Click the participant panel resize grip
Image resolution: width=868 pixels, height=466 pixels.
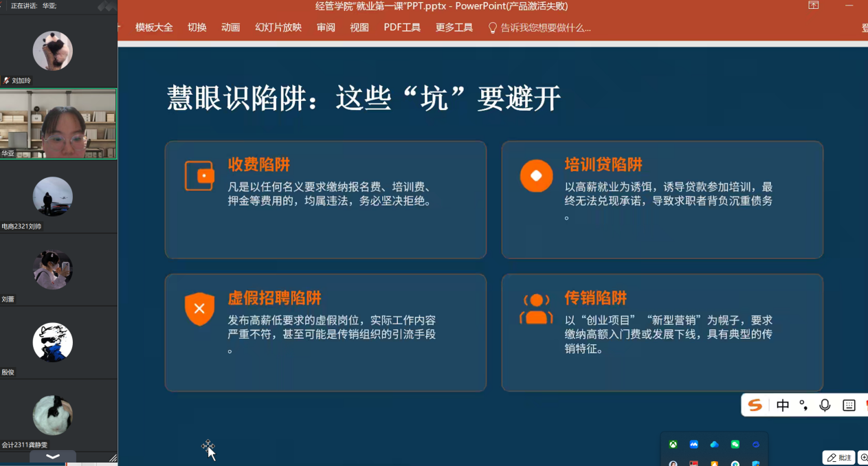point(113,458)
